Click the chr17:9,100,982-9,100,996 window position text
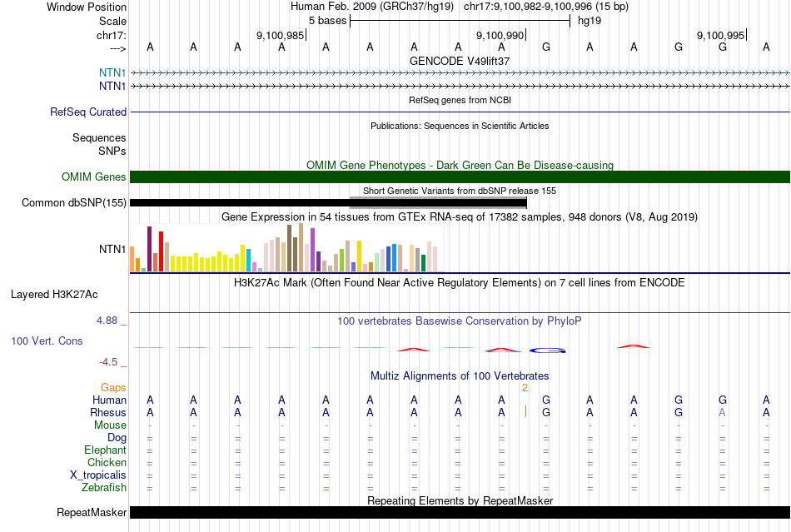The image size is (791, 532). (546, 7)
